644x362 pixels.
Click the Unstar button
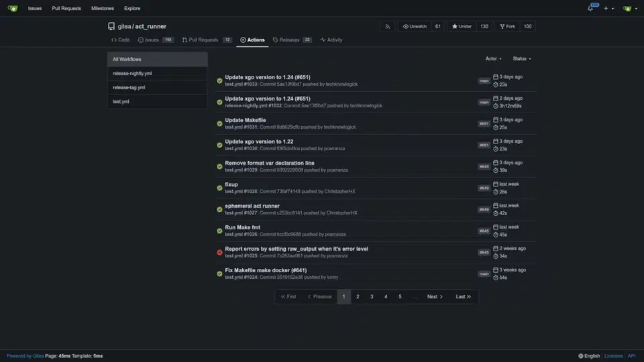click(x=462, y=26)
